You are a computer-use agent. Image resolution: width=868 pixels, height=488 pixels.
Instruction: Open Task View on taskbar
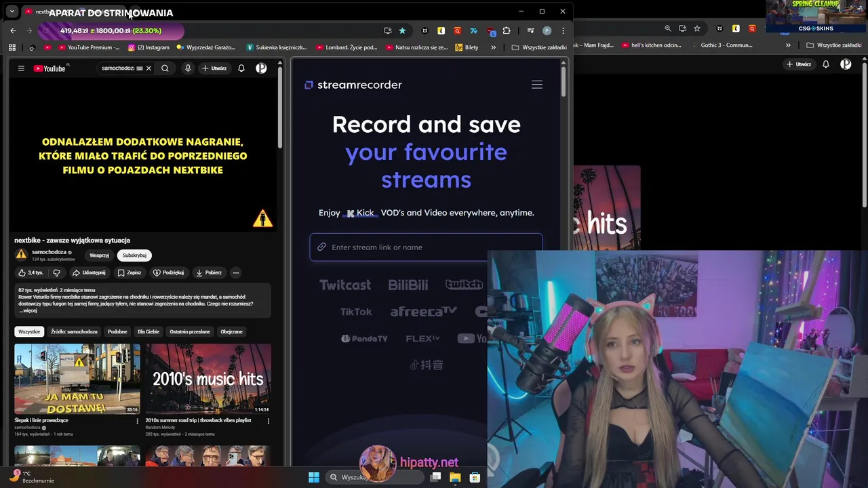[435, 477]
